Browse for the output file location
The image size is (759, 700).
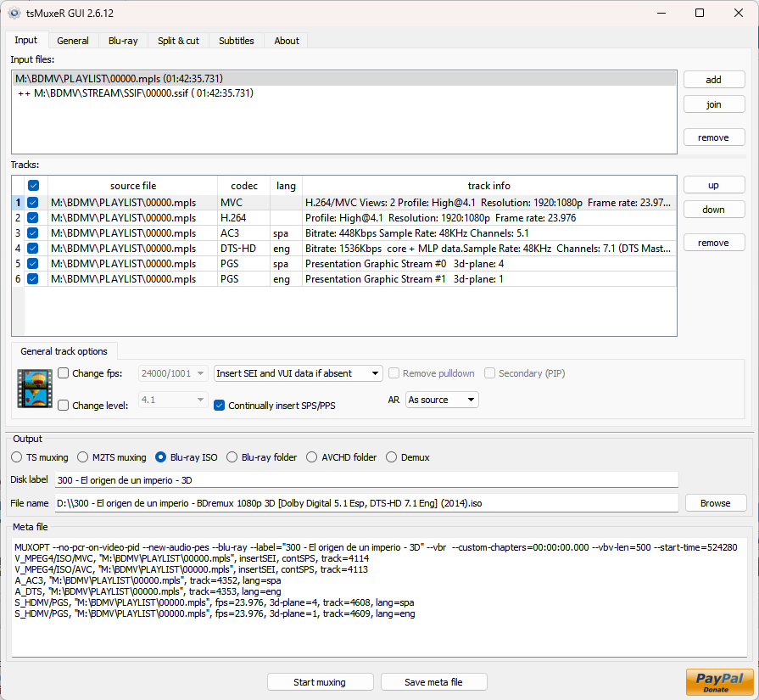714,503
